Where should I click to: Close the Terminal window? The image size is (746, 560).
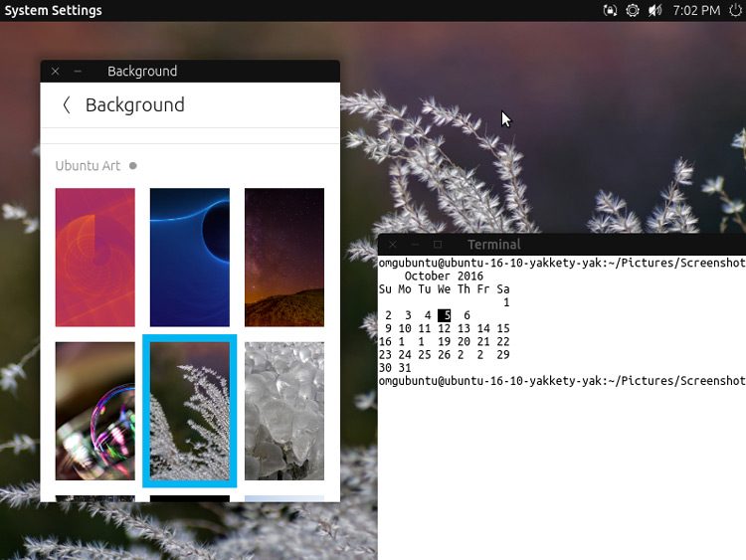(393, 245)
